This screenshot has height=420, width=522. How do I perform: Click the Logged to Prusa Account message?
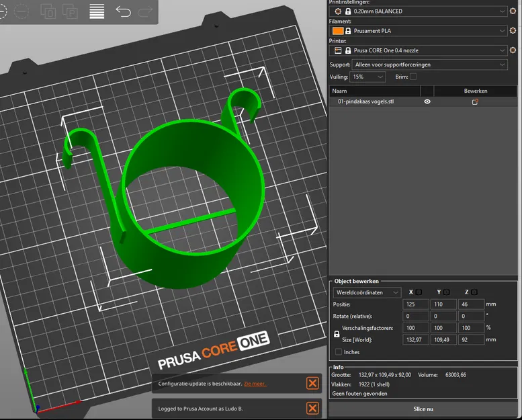pyautogui.click(x=200, y=409)
